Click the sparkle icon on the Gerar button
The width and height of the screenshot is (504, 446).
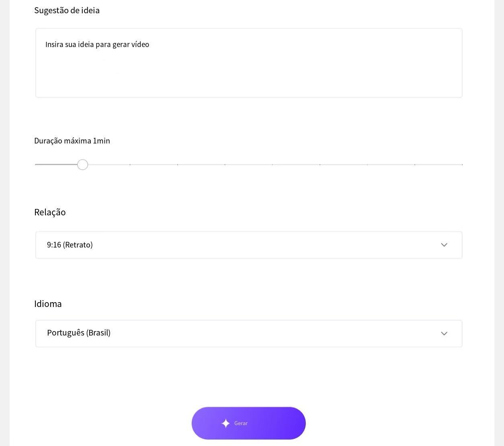pyautogui.click(x=225, y=423)
